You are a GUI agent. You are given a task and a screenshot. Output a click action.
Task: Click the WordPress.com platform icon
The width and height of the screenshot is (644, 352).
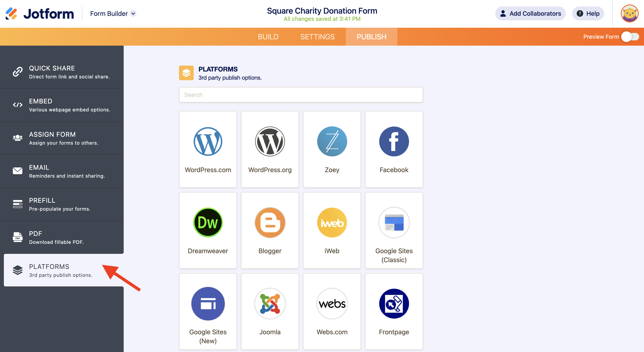(208, 141)
